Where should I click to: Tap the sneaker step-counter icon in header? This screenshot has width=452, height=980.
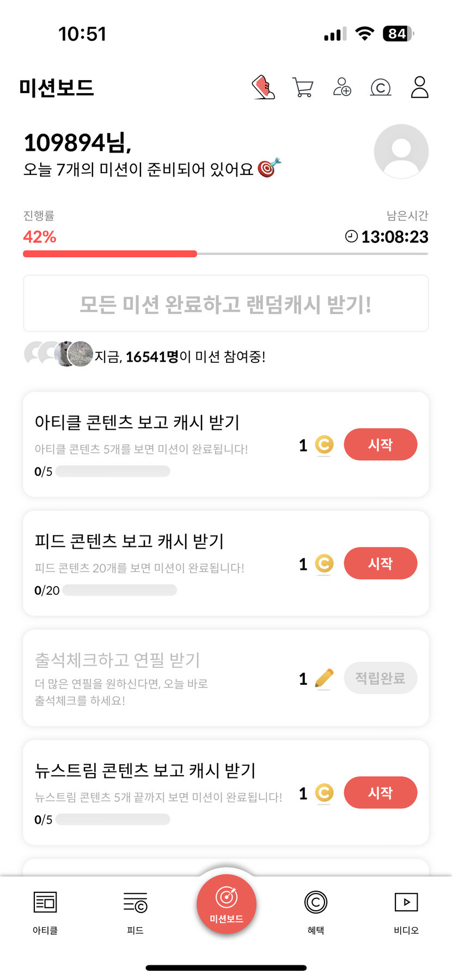point(264,88)
